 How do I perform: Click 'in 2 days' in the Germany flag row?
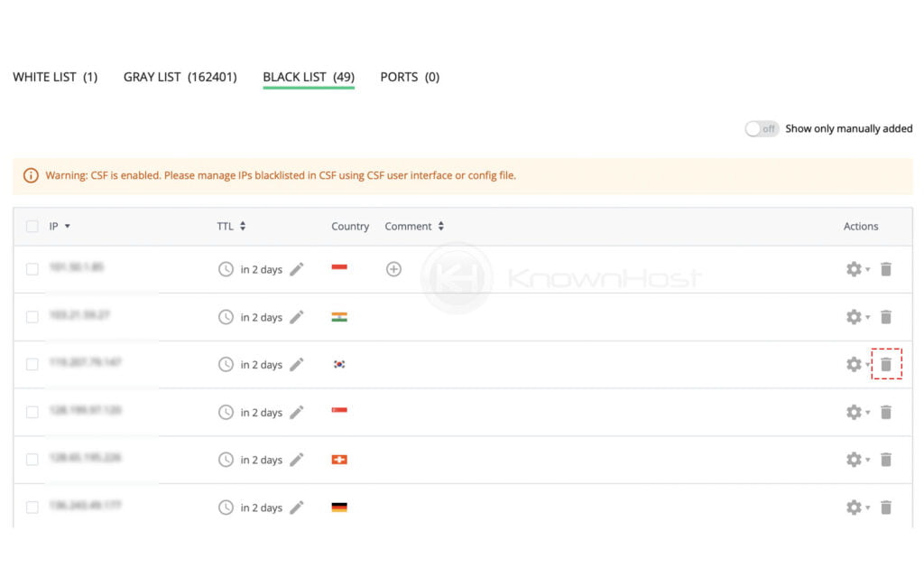[261, 508]
